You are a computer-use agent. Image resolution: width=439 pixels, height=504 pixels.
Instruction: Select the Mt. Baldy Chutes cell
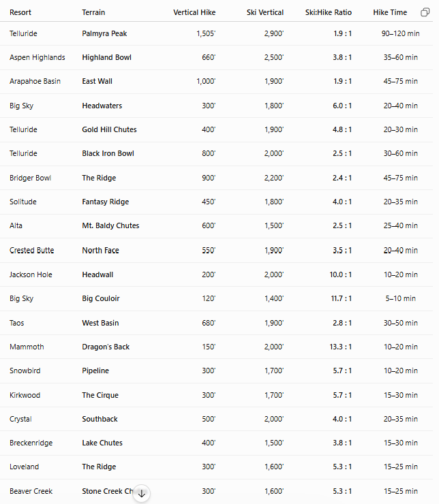[x=110, y=225]
